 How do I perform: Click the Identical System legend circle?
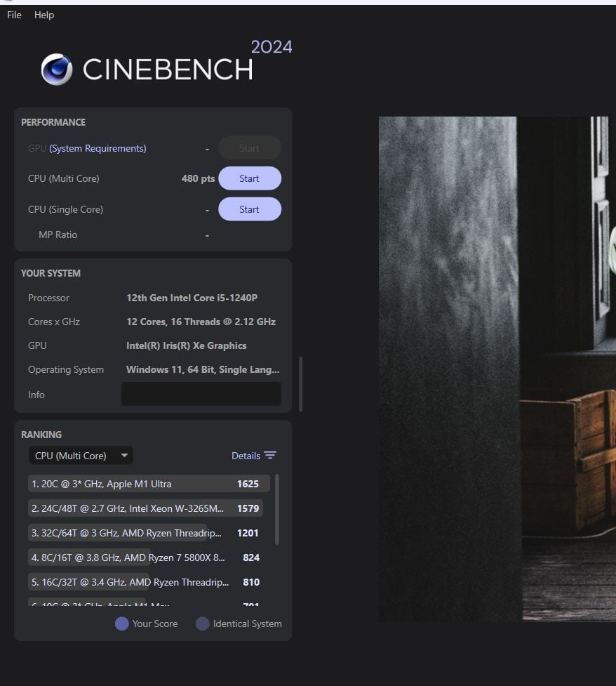coord(202,624)
